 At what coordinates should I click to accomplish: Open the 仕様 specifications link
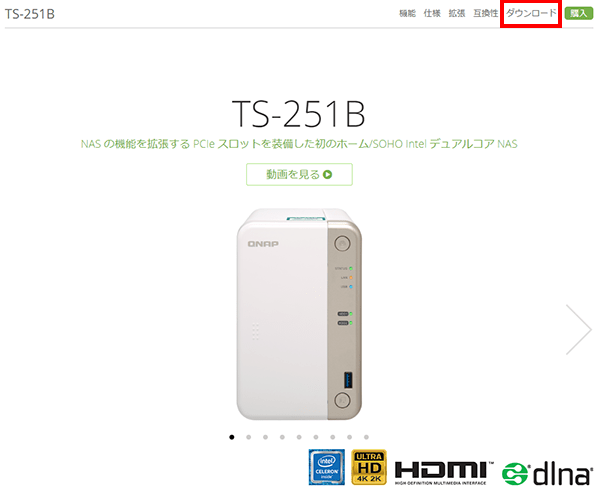coord(432,13)
